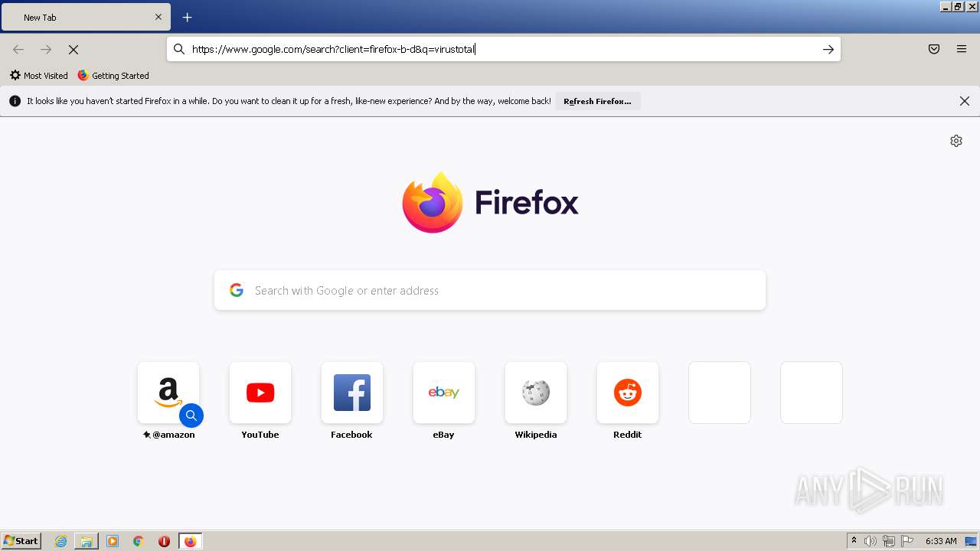This screenshot has height=551, width=980.
Task: Stop loading the page
Action: click(x=73, y=49)
